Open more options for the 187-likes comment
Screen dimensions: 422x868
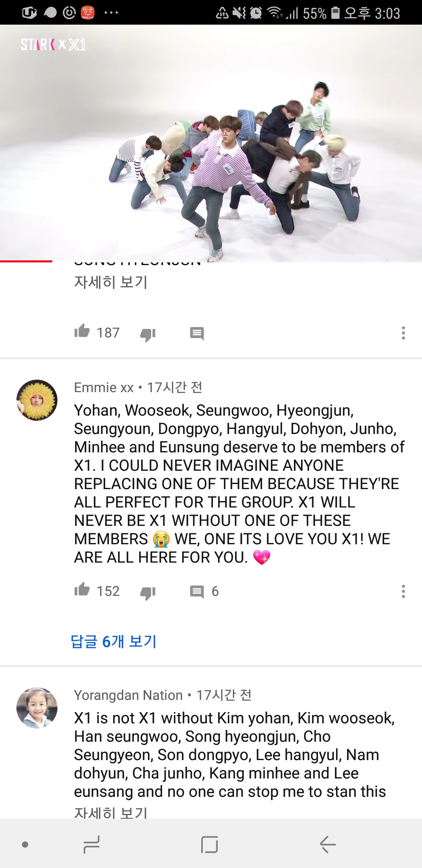point(403,333)
